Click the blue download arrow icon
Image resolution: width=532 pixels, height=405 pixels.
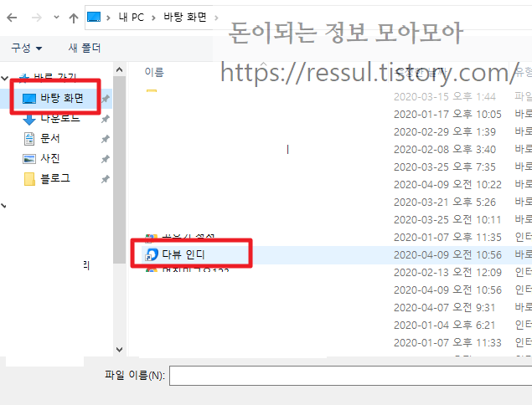29,120
